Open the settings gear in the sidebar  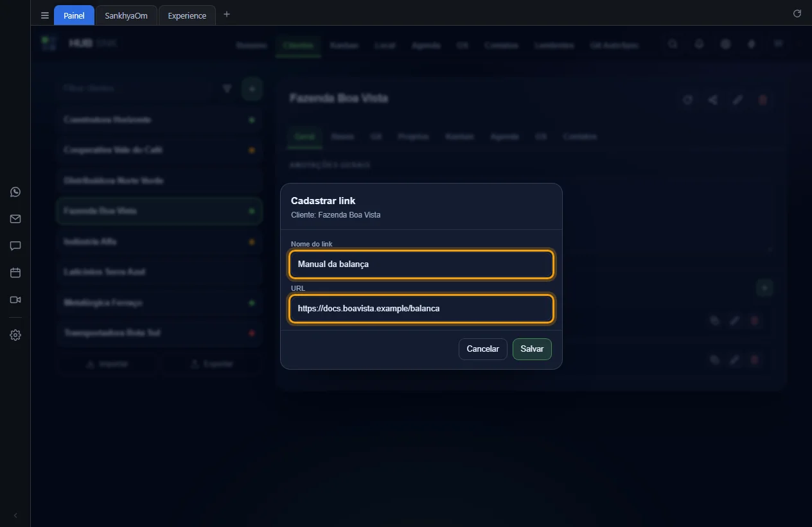coord(15,335)
